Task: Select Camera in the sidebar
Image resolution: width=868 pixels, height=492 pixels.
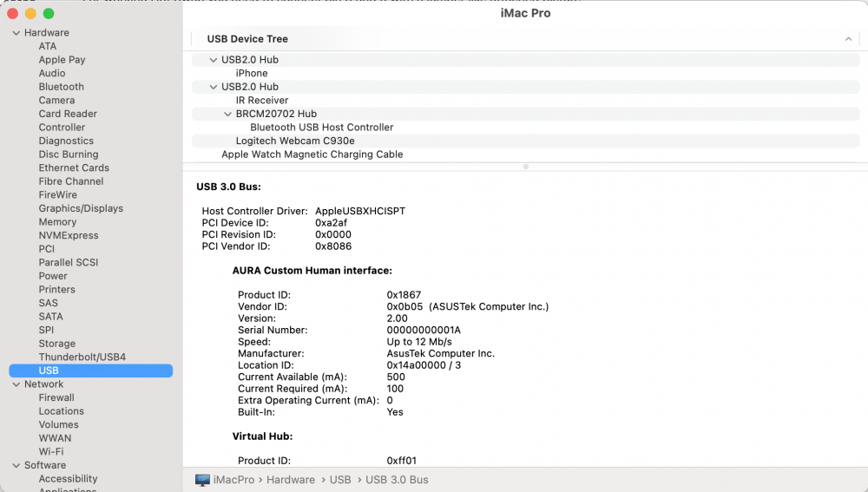Action: coord(56,100)
